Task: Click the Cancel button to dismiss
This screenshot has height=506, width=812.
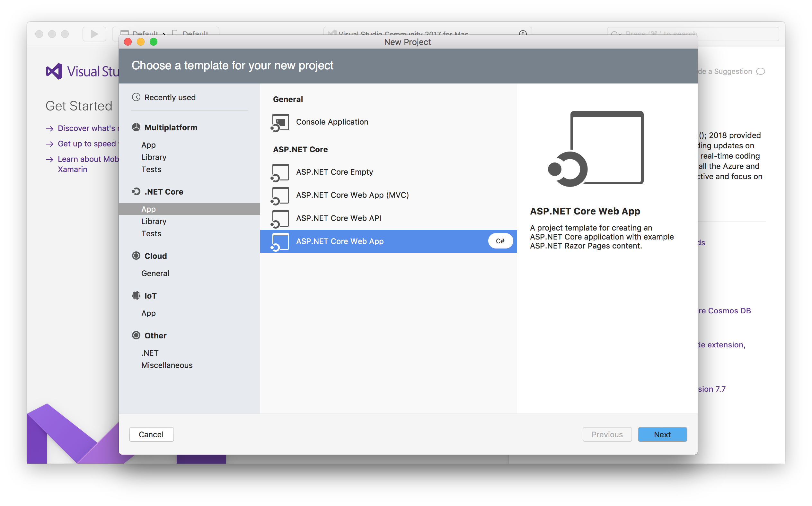Action: click(151, 434)
